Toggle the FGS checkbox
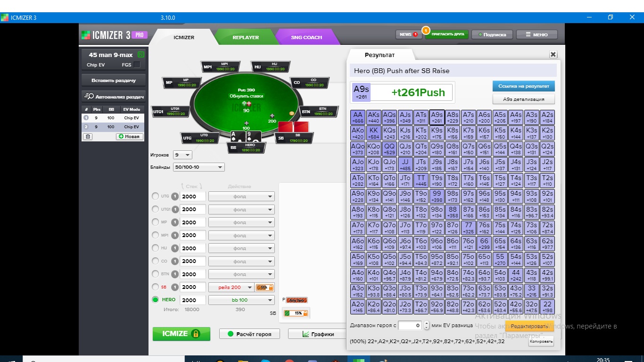 point(137,65)
